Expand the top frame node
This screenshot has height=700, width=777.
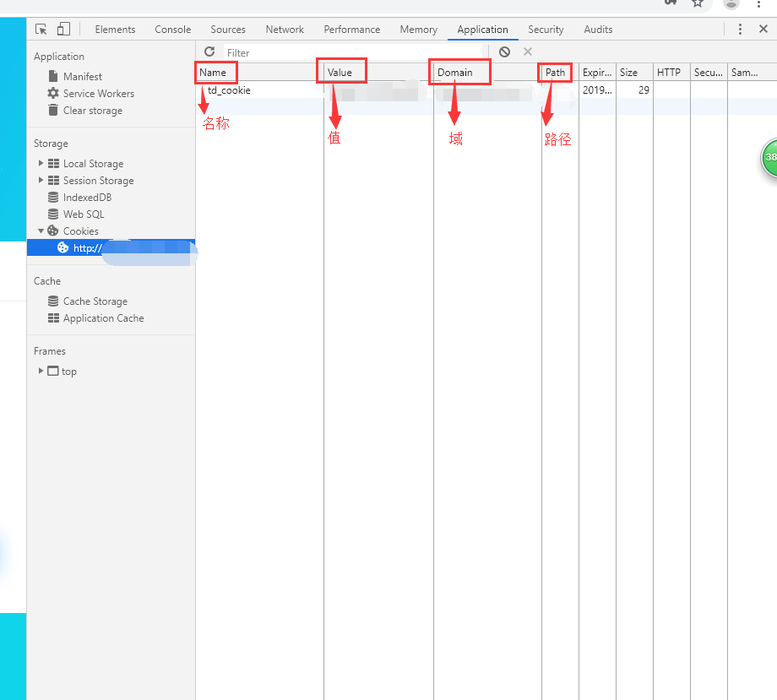point(41,371)
